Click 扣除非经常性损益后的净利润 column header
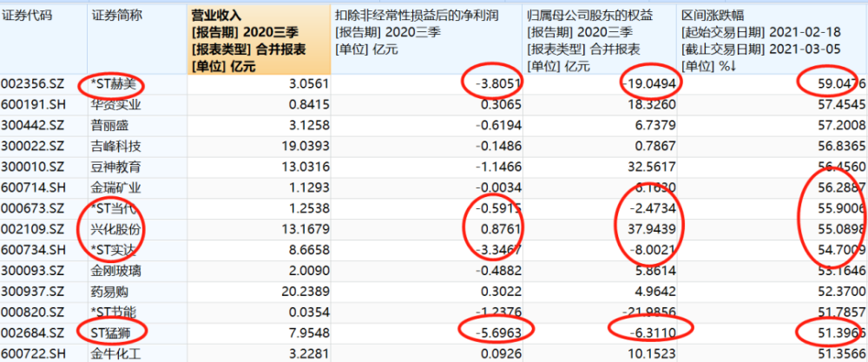The image size is (868, 362). click(417, 16)
